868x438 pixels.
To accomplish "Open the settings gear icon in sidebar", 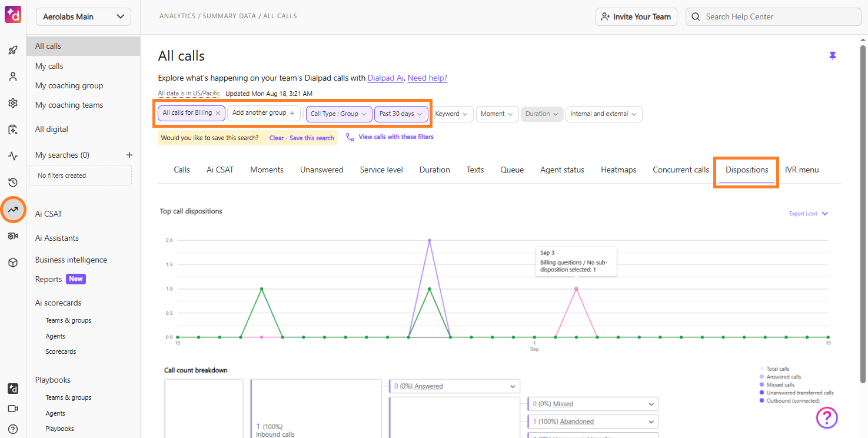I will pyautogui.click(x=13, y=103).
